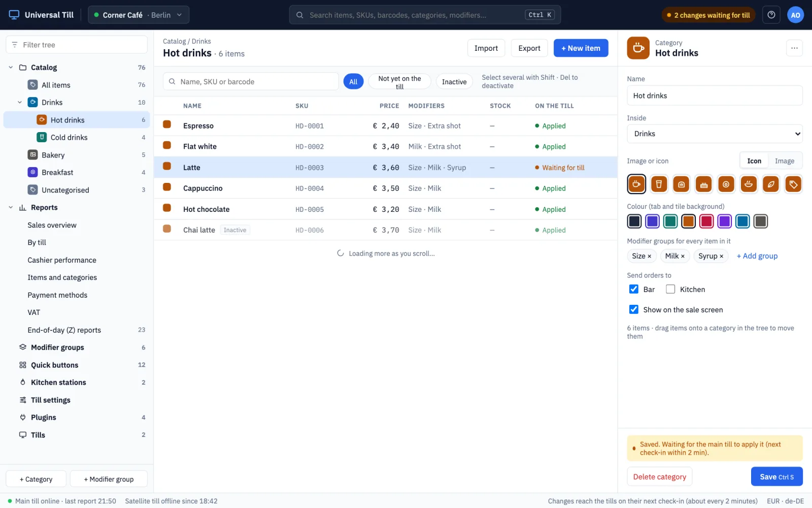This screenshot has height=508, width=812.
Task: Create a New item
Action: 581,48
